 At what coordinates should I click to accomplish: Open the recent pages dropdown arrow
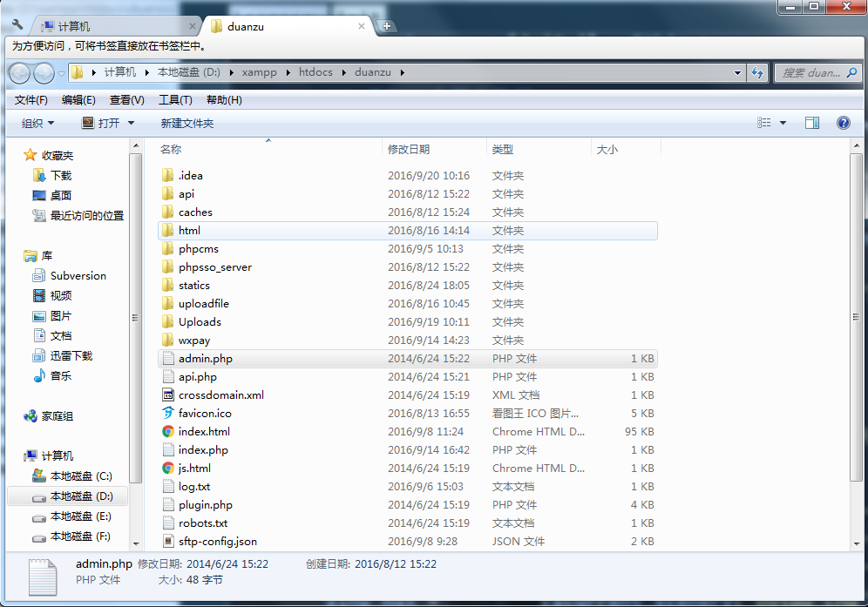62,73
